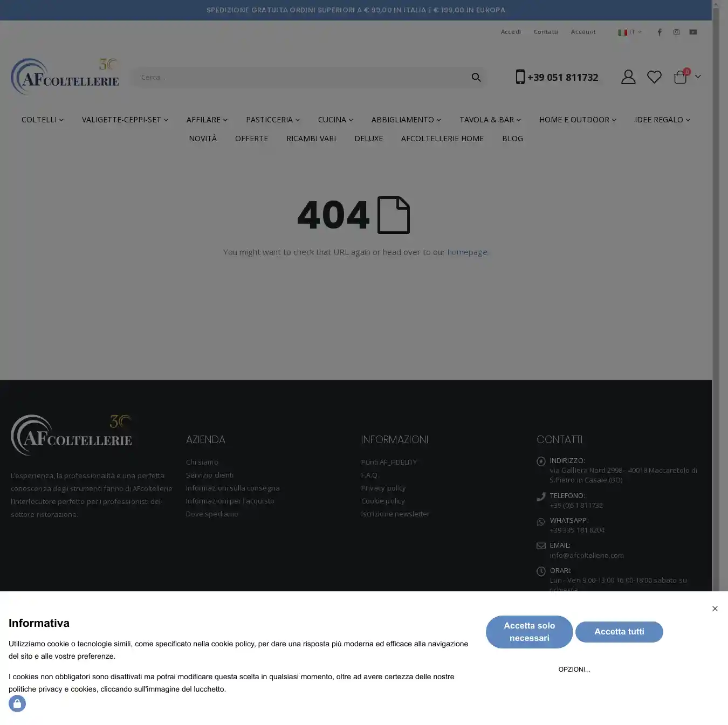
Task: Expand the CUCINA category menu
Action: point(335,120)
